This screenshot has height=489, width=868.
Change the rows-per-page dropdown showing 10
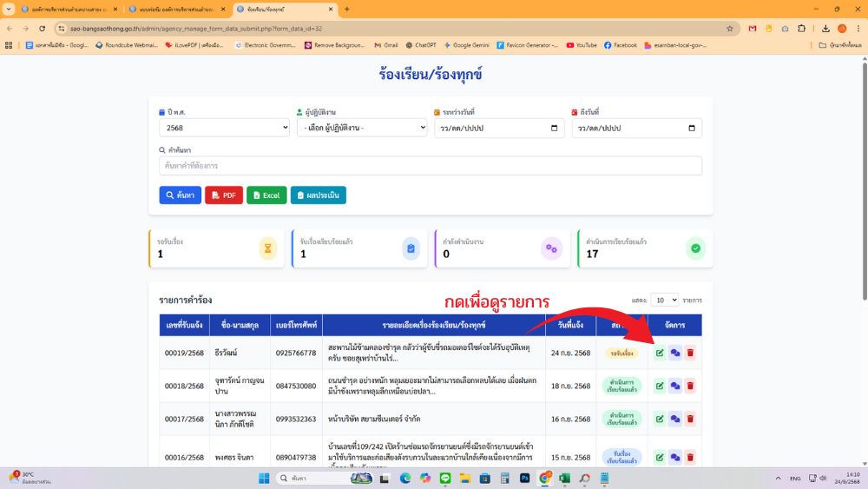coord(666,300)
